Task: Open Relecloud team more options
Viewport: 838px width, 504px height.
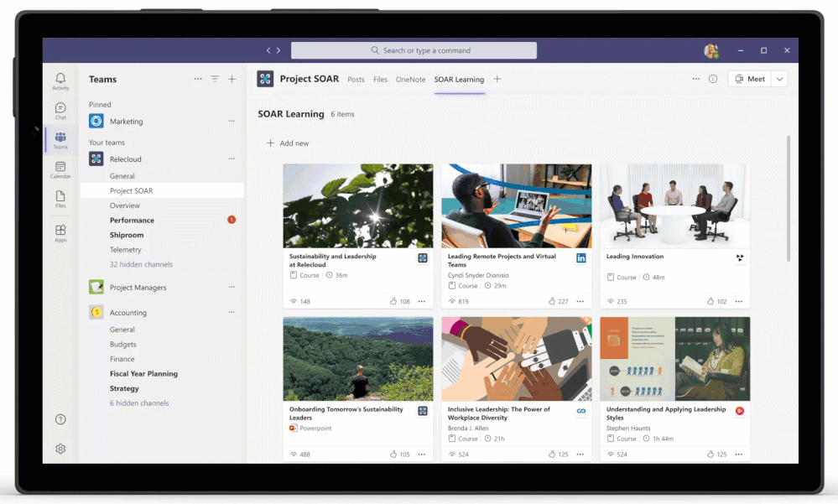Action: tap(232, 158)
